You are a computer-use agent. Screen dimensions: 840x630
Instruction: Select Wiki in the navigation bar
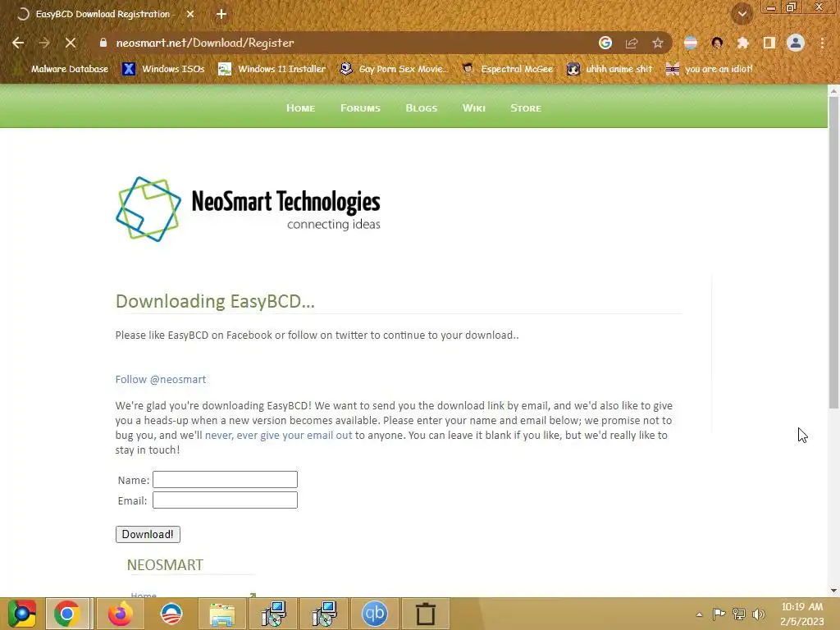tap(473, 108)
